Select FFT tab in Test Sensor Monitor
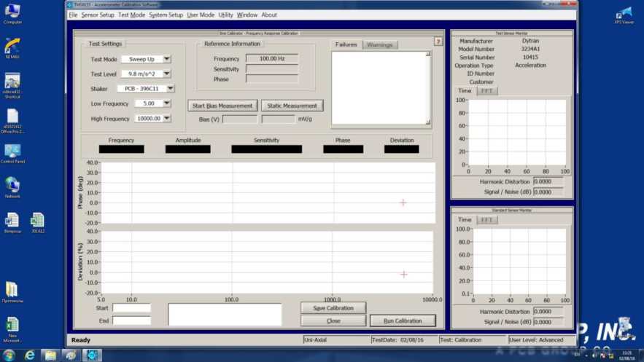 [486, 91]
